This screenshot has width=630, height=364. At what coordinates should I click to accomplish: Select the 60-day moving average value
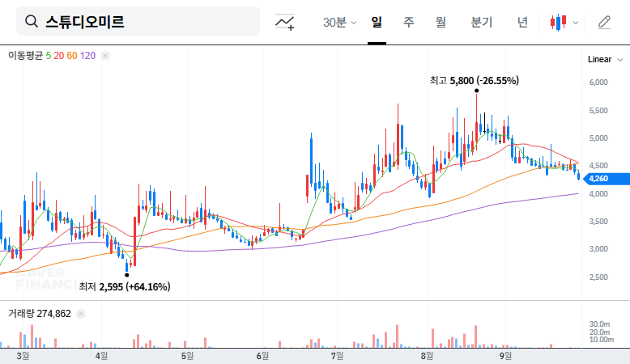click(x=72, y=55)
